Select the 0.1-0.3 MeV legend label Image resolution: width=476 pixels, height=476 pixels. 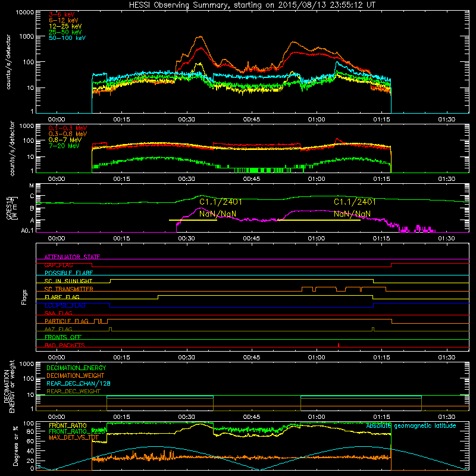pos(68,128)
